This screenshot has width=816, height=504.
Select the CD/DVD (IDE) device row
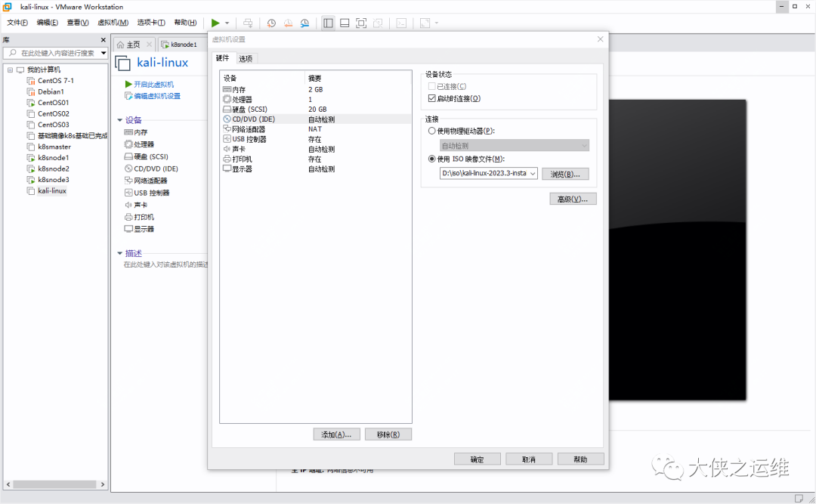pyautogui.click(x=315, y=119)
